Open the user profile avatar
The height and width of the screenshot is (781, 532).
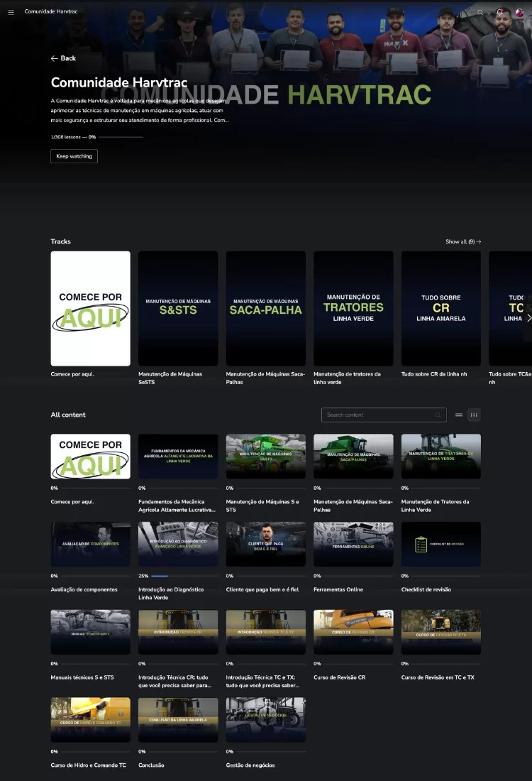[x=519, y=13]
